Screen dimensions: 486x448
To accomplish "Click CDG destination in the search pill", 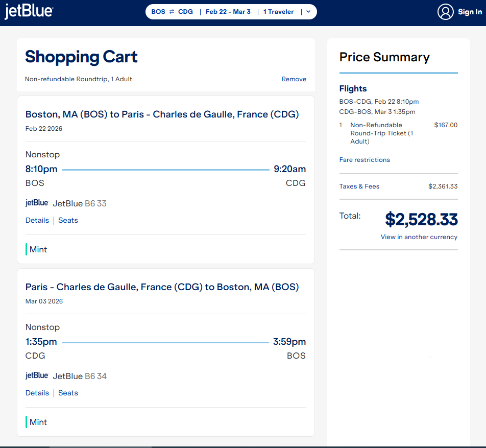I will pos(185,11).
